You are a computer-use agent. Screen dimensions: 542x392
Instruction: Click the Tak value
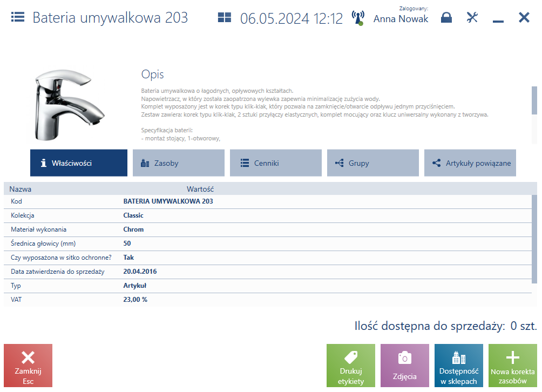[x=128, y=258]
